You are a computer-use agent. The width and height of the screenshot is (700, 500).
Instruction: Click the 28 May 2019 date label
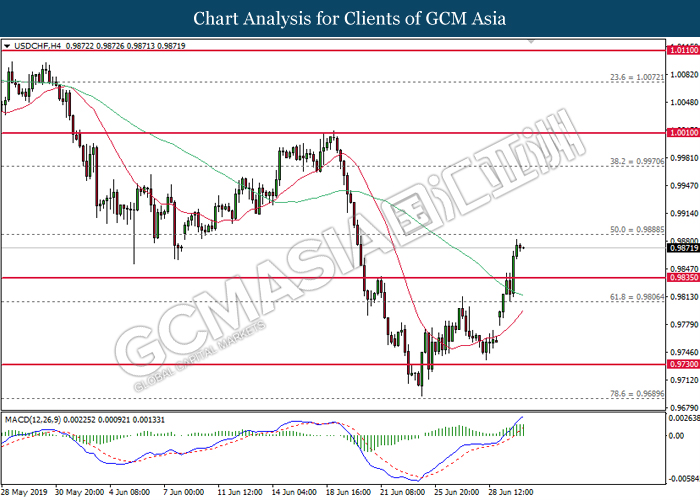(x=26, y=492)
